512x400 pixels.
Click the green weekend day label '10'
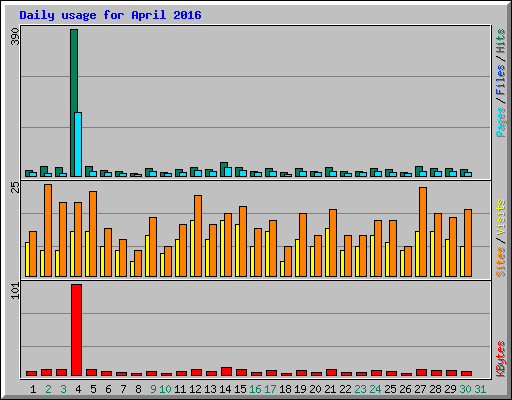pos(165,389)
